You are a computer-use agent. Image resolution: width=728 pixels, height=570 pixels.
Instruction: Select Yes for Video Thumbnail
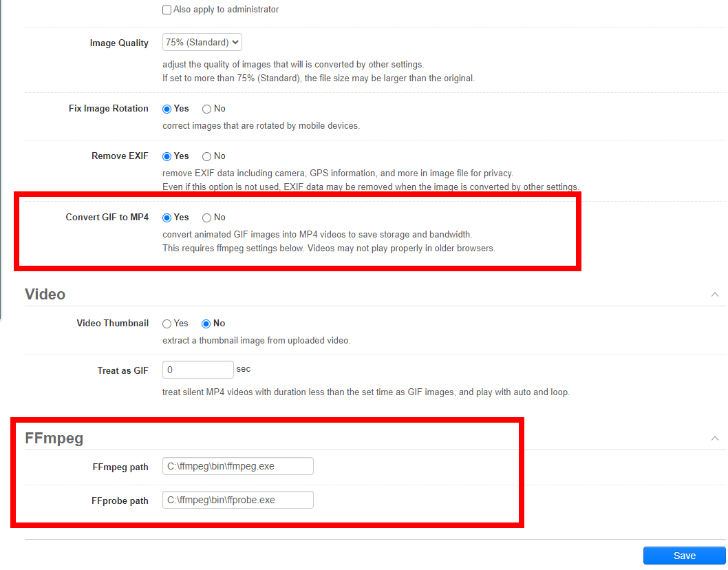(x=167, y=324)
